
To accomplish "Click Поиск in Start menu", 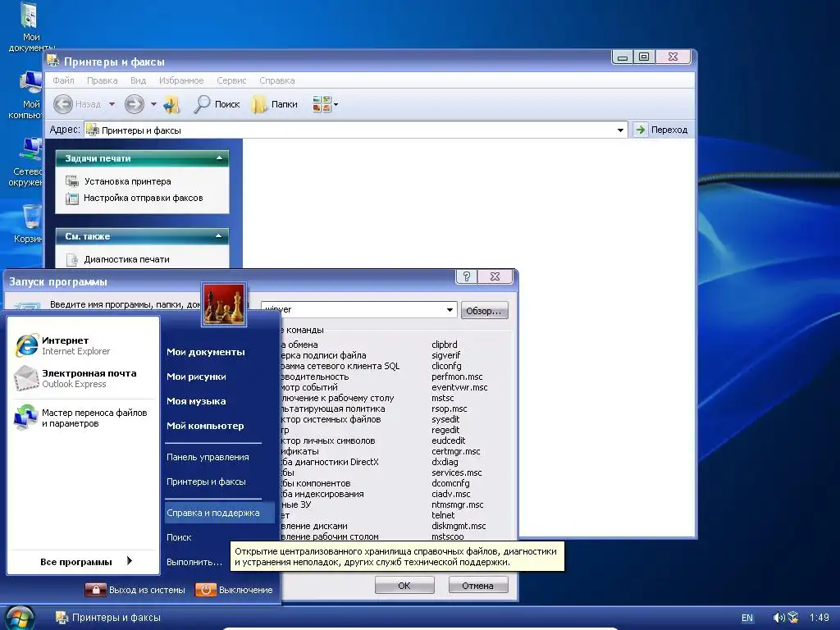I will click(x=178, y=537).
